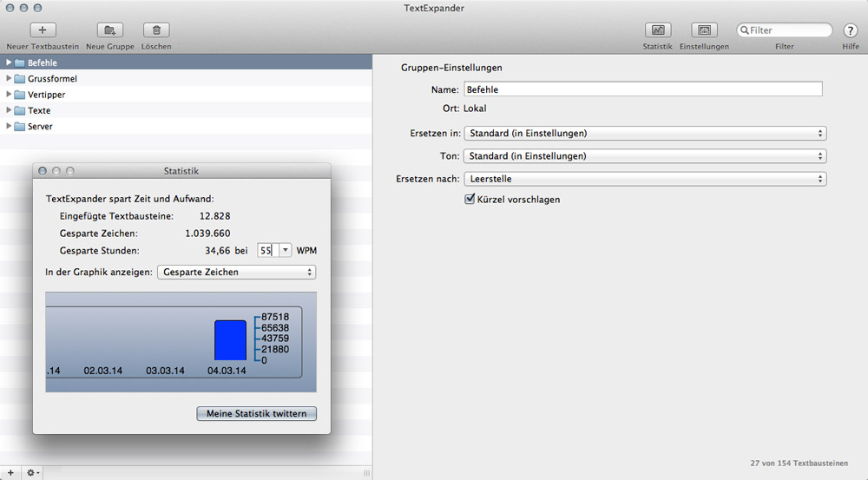Open the In der Graphik anzeigen dropdown
The width and height of the screenshot is (868, 480).
[236, 273]
